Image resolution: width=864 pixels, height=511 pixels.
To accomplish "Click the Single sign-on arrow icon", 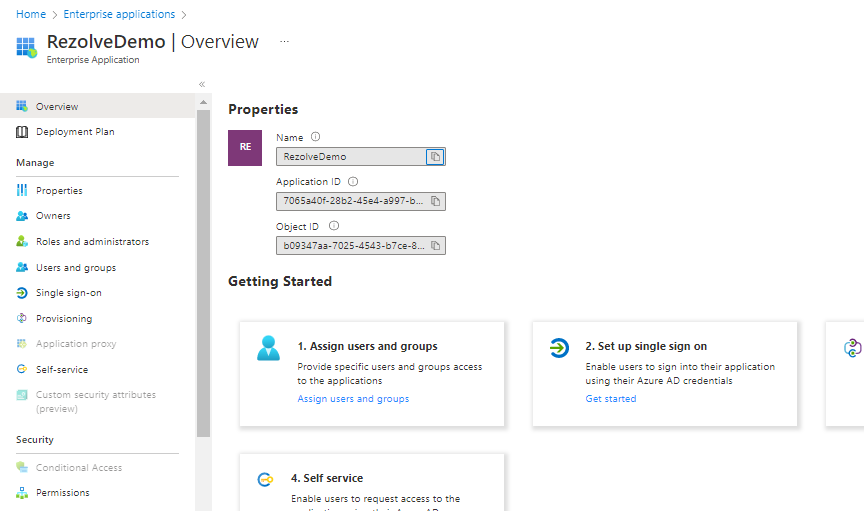I will (21, 293).
